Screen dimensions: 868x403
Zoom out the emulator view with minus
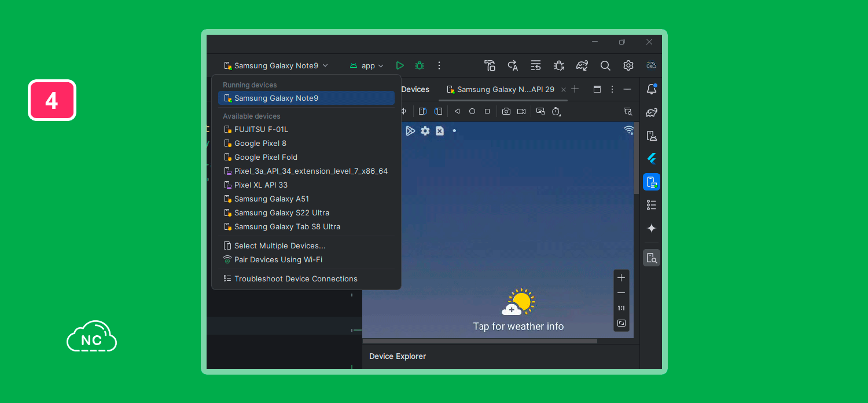pos(621,293)
